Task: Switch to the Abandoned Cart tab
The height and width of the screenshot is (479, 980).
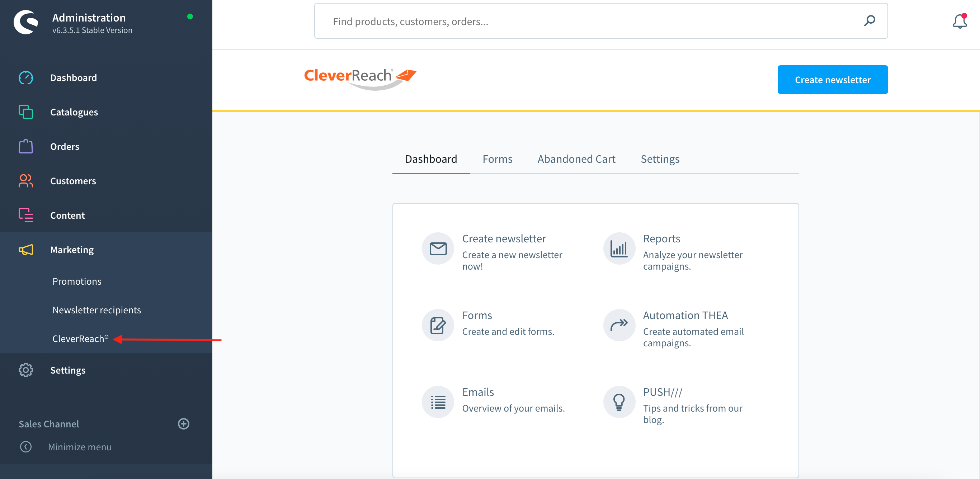Action: (x=576, y=159)
